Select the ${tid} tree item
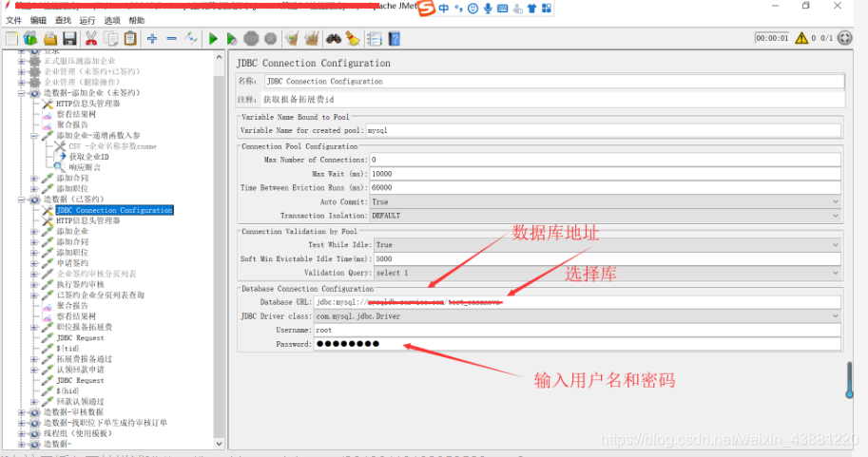The height and width of the screenshot is (457, 868). (68, 349)
